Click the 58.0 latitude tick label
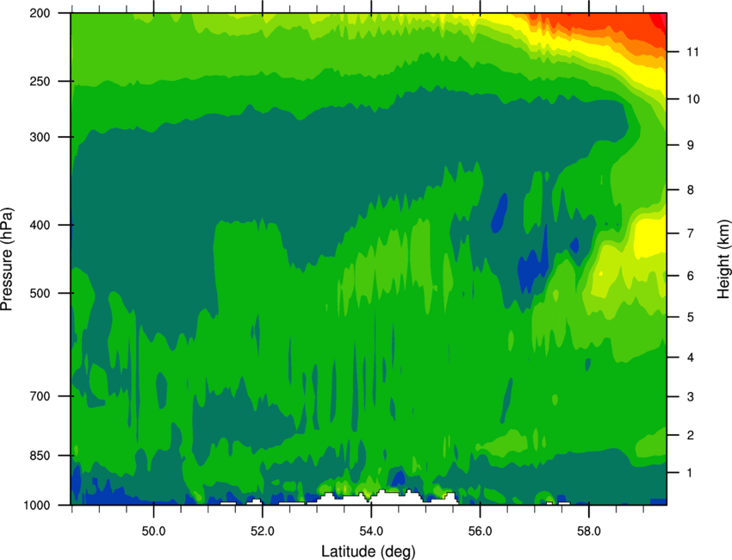 pyautogui.click(x=589, y=532)
